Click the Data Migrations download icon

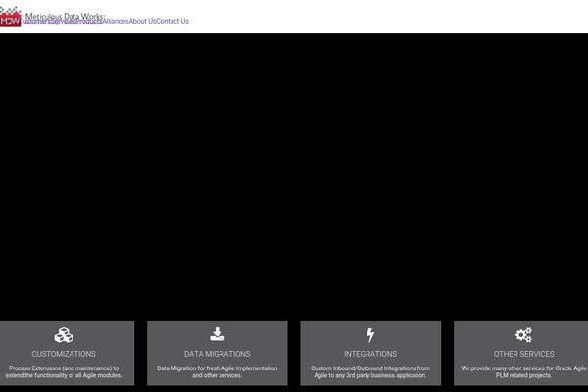click(x=218, y=334)
